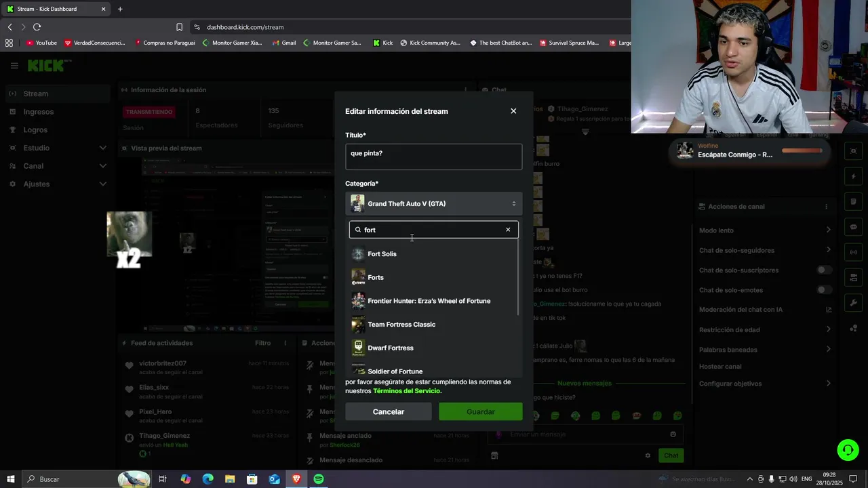Click Hostear canal

[720, 367]
